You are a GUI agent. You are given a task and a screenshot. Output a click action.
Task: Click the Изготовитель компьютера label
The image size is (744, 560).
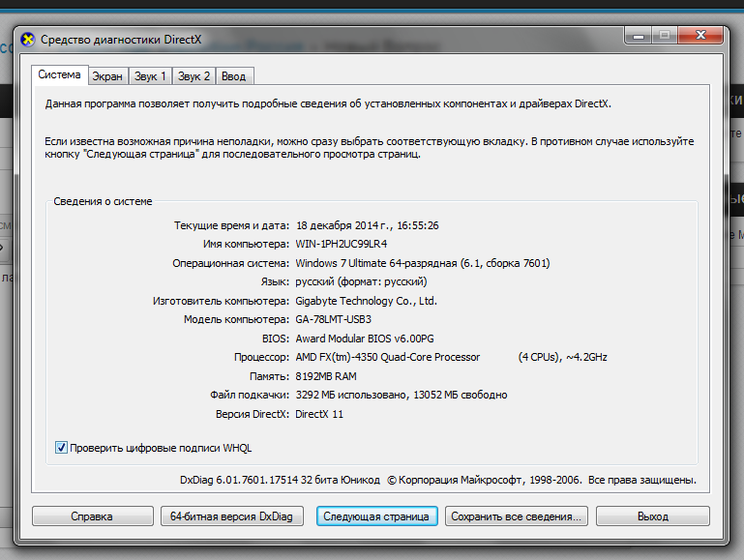coord(221,301)
